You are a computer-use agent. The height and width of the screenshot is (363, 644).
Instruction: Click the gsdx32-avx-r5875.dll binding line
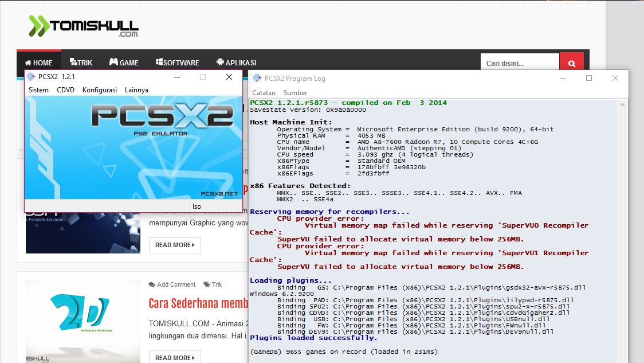coord(431,287)
